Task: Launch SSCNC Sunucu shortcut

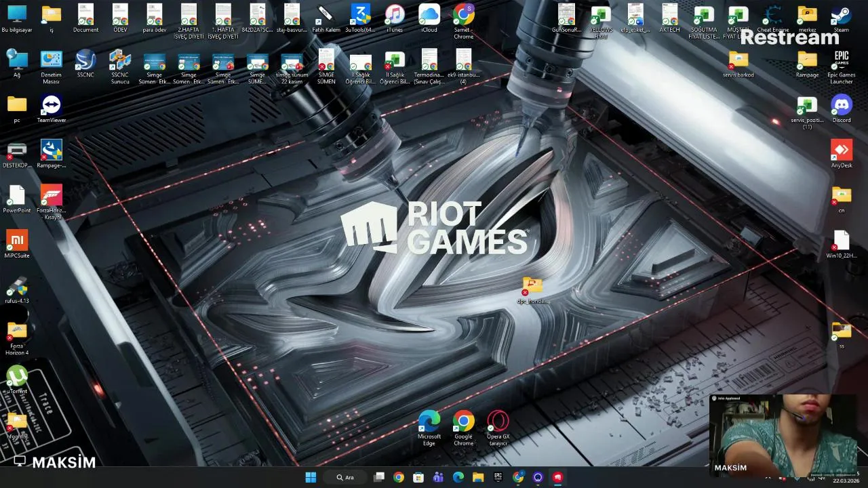Action: (x=120, y=67)
